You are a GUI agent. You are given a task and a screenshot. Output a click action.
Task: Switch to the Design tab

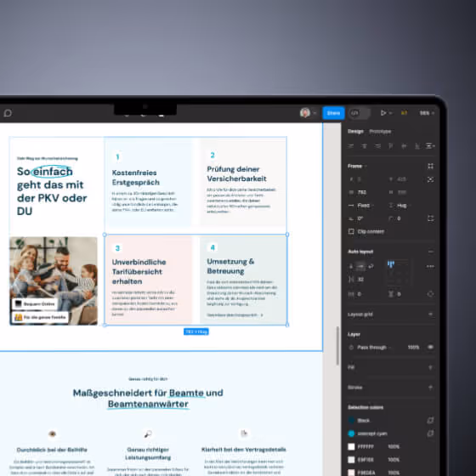click(x=355, y=131)
